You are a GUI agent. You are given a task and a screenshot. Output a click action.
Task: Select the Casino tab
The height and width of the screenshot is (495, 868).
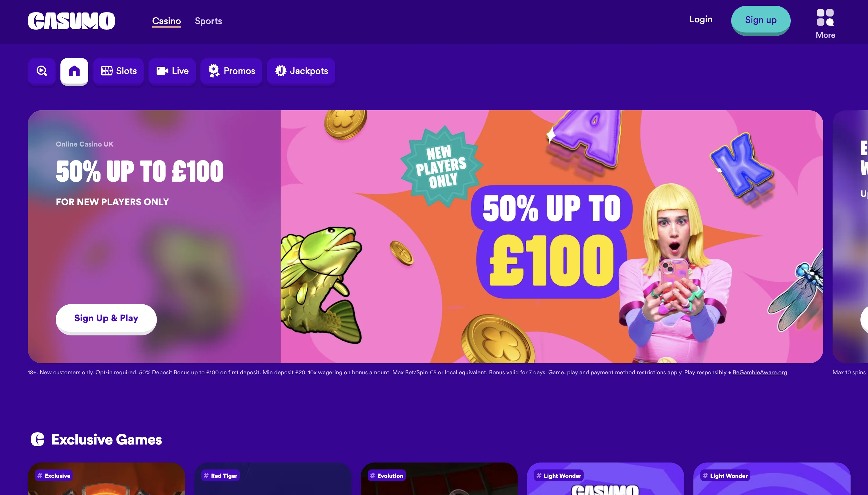[x=166, y=21]
